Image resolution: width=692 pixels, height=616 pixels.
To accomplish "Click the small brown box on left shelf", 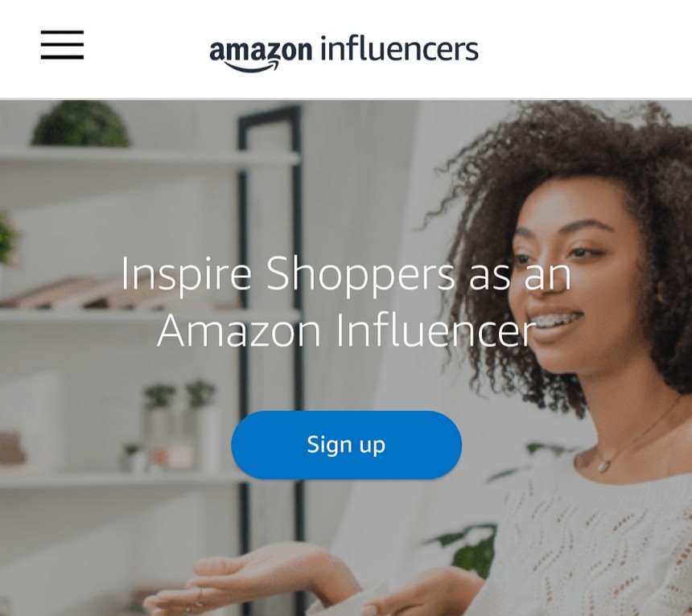I will [12, 449].
